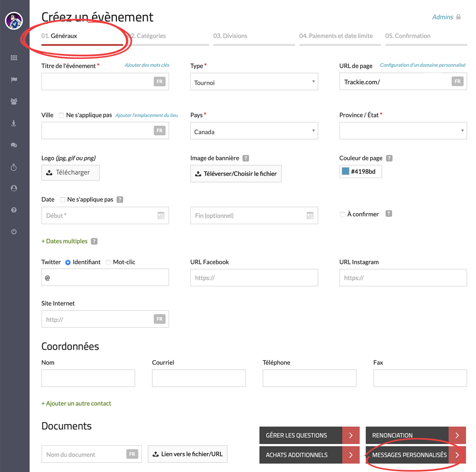
Task: Go to '04. Paiements et date limite' tab
Action: point(336,36)
